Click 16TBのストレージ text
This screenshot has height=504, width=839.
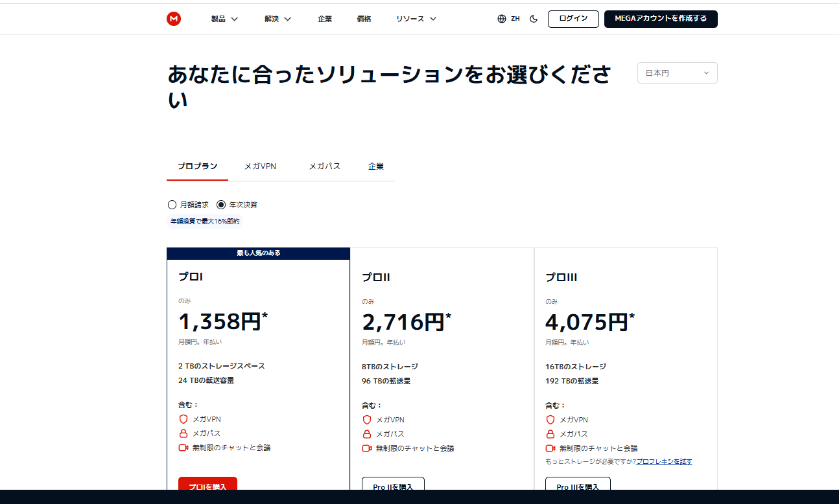[576, 367]
